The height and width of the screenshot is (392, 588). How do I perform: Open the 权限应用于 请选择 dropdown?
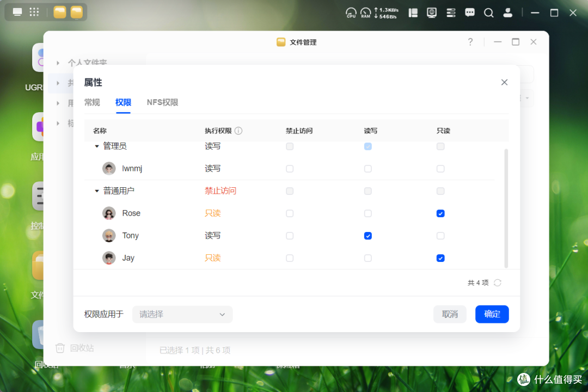pyautogui.click(x=182, y=314)
